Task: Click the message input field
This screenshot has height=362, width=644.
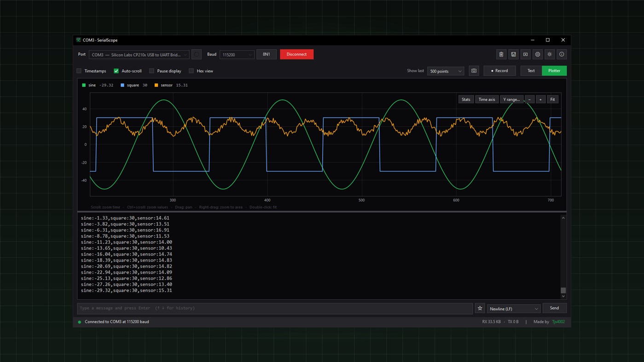Action: tap(275, 308)
